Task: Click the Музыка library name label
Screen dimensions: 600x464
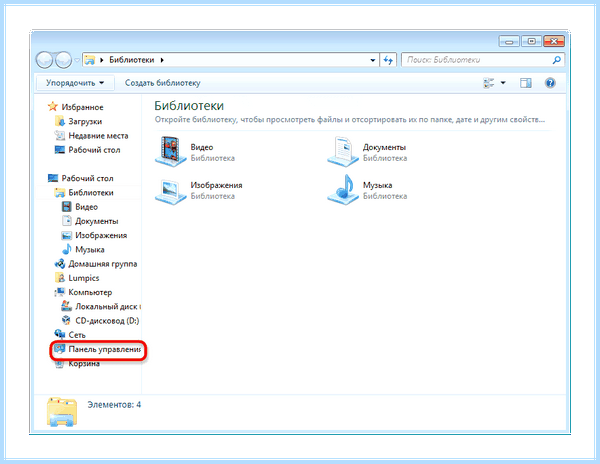Action: point(377,185)
